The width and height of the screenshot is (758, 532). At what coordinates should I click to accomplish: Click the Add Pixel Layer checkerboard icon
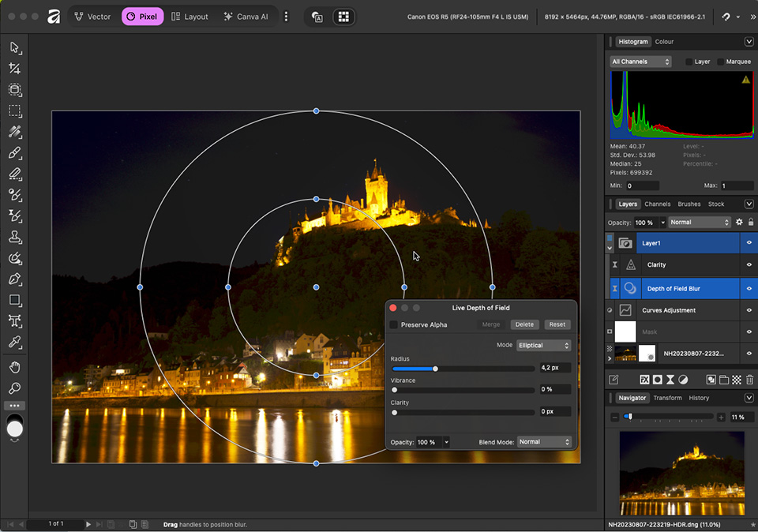click(736, 380)
